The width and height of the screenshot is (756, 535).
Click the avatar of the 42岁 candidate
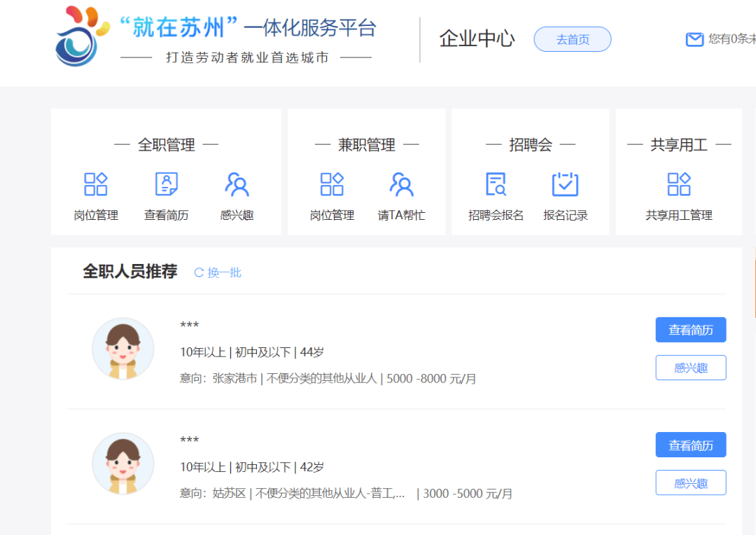click(x=123, y=463)
